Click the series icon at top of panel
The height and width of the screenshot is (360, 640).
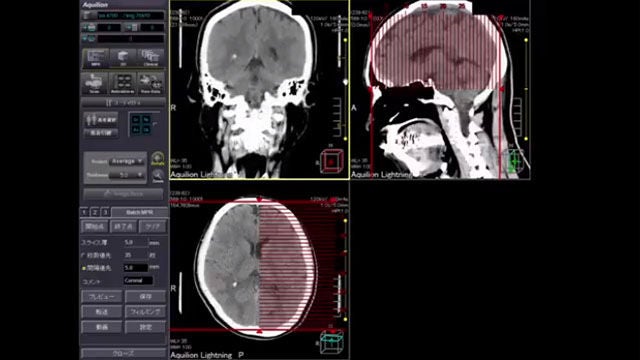click(88, 16)
